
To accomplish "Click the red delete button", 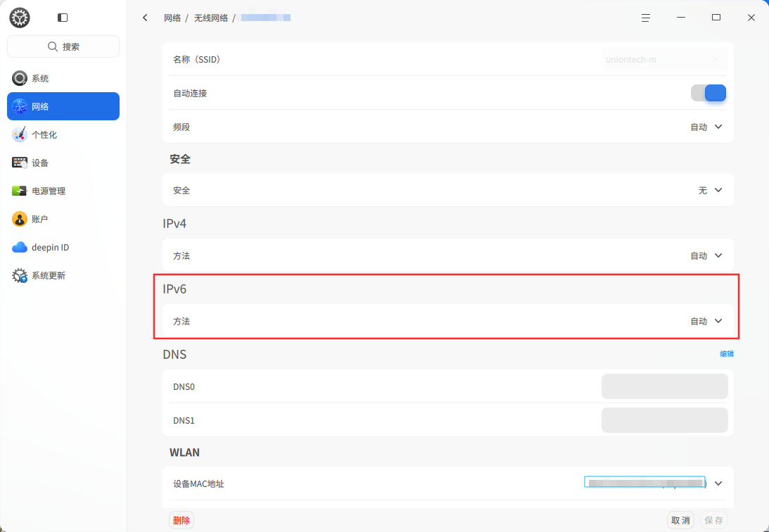I will [x=182, y=520].
